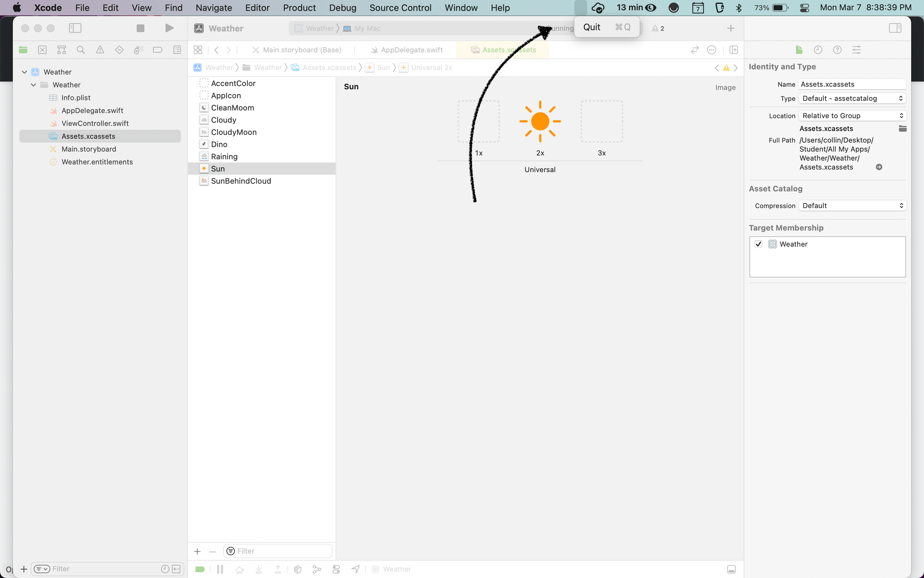Click the folder chooser icon beside Assets.xcassets
The width and height of the screenshot is (924, 578).
(903, 128)
